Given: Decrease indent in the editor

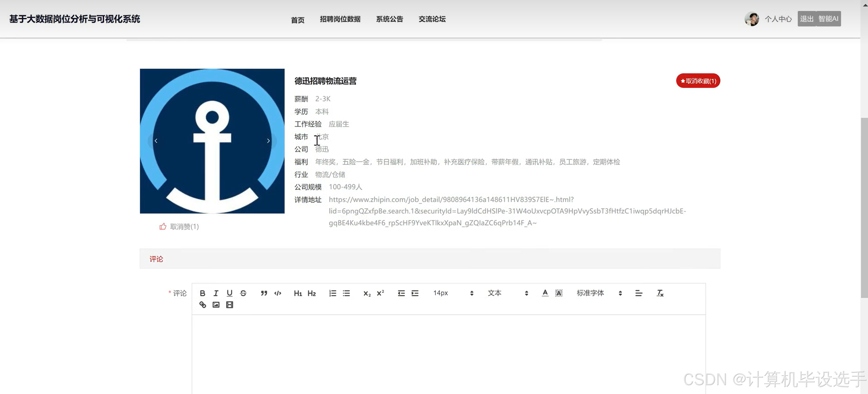Looking at the screenshot, I should [401, 293].
